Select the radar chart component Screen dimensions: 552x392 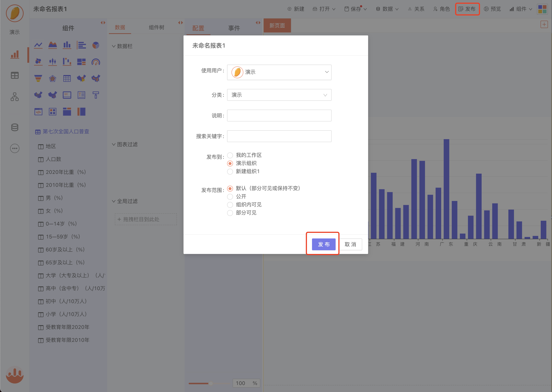click(52, 78)
